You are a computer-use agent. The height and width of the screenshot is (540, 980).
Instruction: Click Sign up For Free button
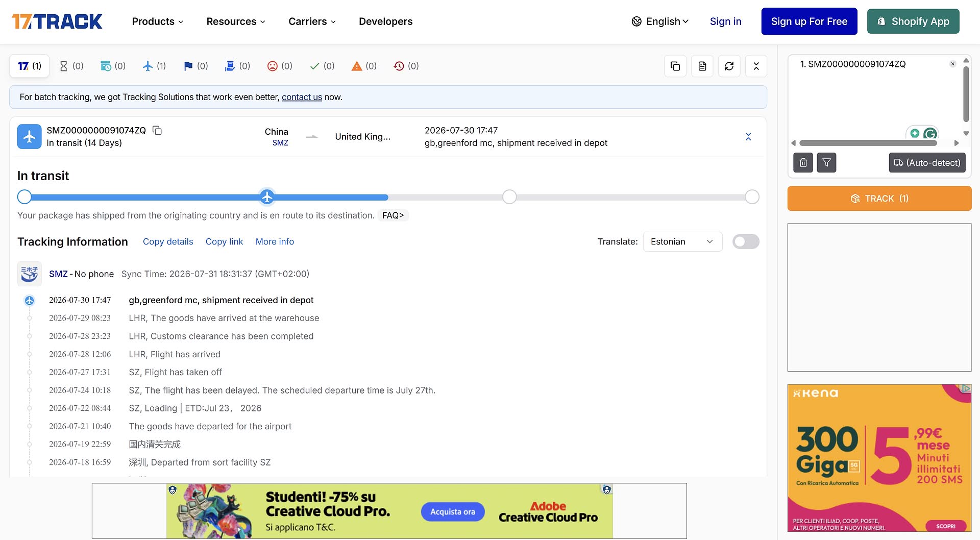click(x=809, y=21)
